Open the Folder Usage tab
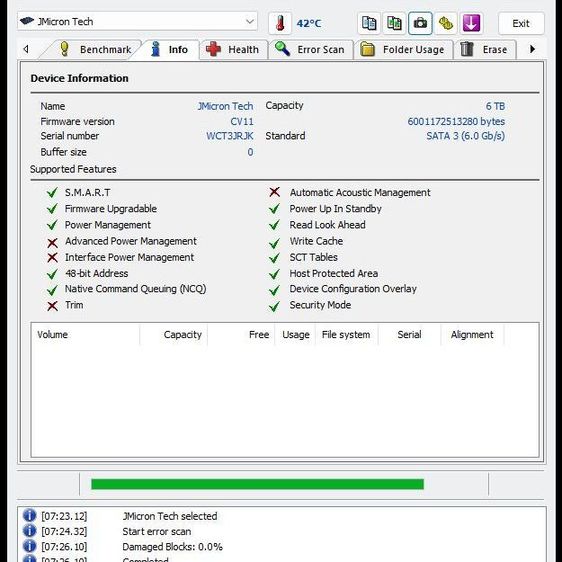 pyautogui.click(x=403, y=49)
